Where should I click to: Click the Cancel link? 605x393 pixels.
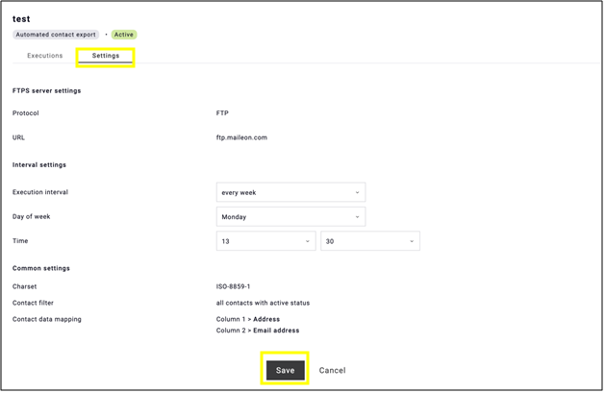pos(332,370)
